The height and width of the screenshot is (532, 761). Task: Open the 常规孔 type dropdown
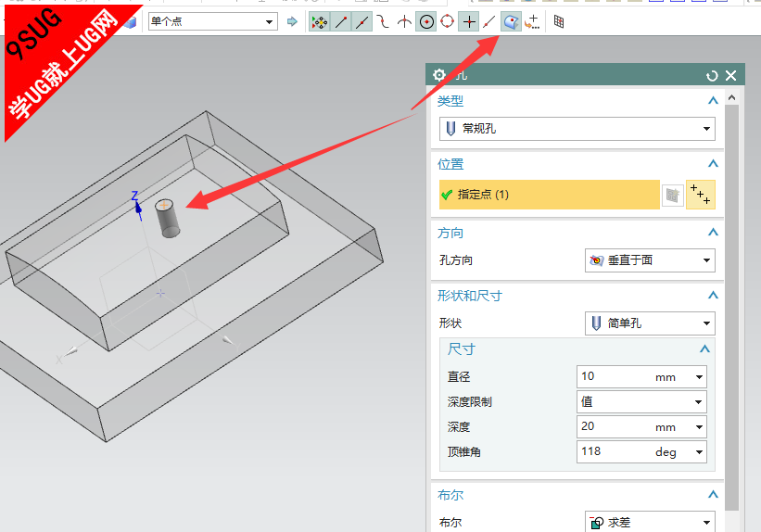pyautogui.click(x=577, y=129)
